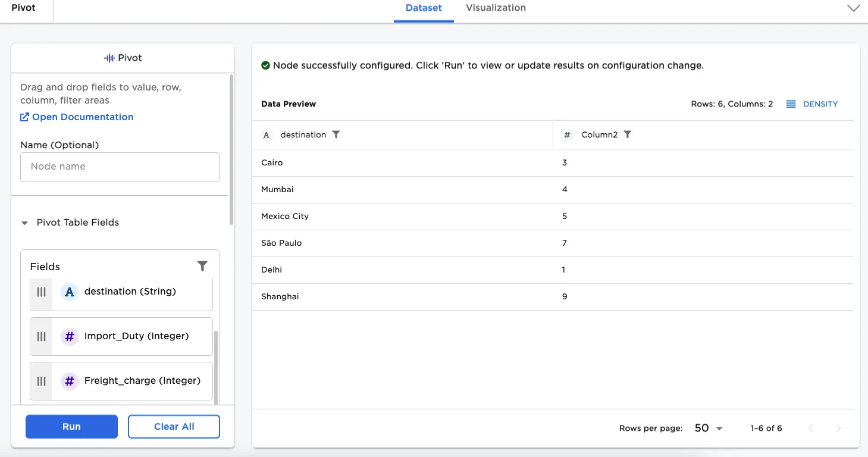Grab the drag handle of Import_Duty field
This screenshot has width=868, height=457.
41,336
